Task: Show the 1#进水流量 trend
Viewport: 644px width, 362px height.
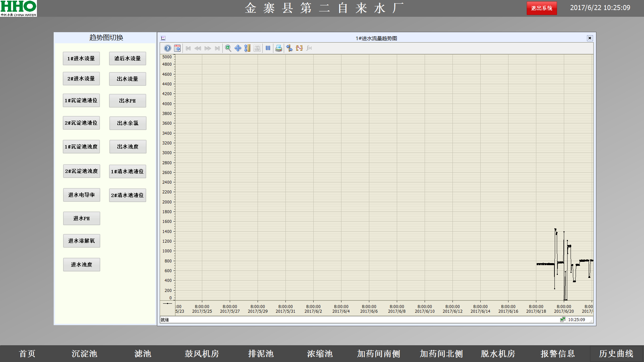Action: point(81,58)
